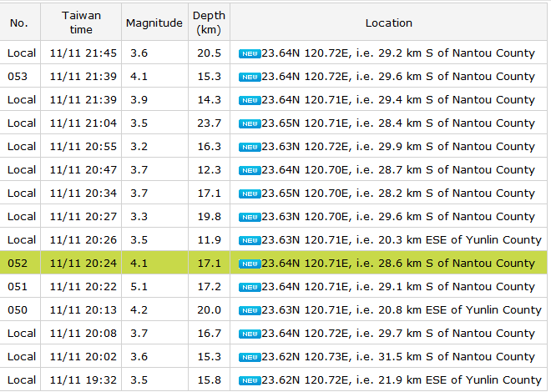This screenshot has width=551, height=392.
Task: Click the NEW badge in the 11/11 21:45 row
Action: (249, 53)
